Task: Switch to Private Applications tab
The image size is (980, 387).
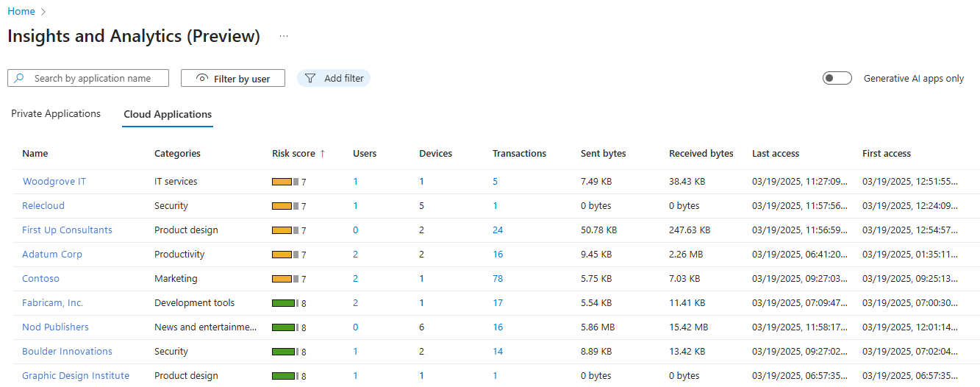Action: [56, 114]
